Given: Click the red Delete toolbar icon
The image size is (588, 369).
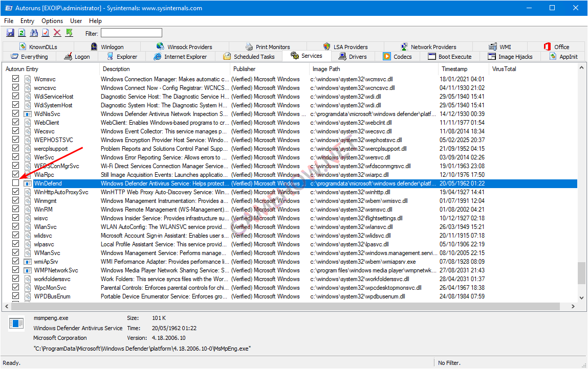Looking at the screenshot, I should tap(57, 33).
